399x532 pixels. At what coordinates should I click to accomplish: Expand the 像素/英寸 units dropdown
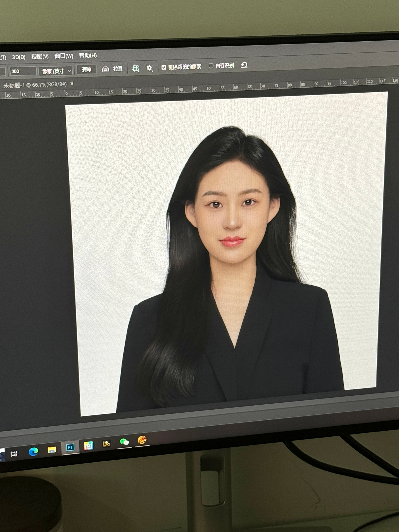pos(55,71)
